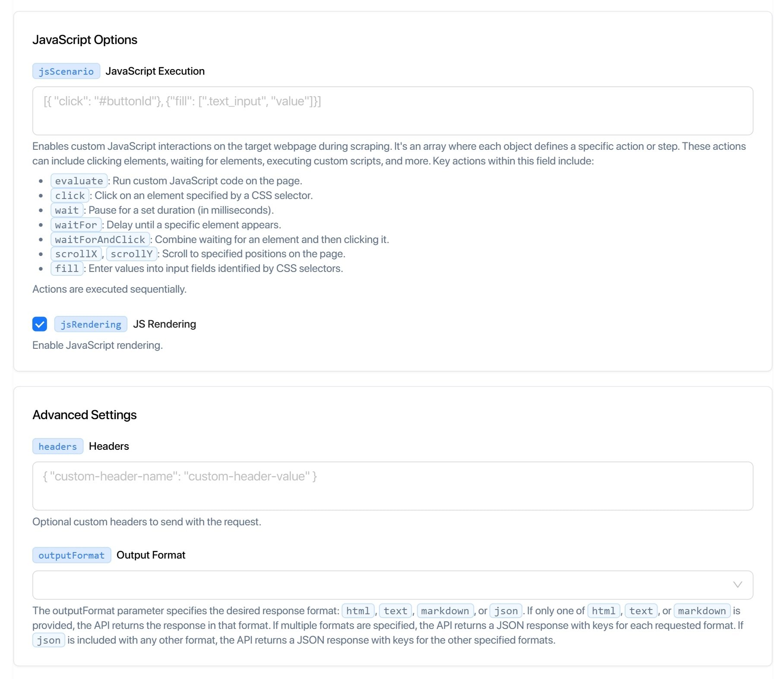Viewport: 784px width, 679px height.
Task: Click the JS Rendering label text
Action: click(x=164, y=324)
